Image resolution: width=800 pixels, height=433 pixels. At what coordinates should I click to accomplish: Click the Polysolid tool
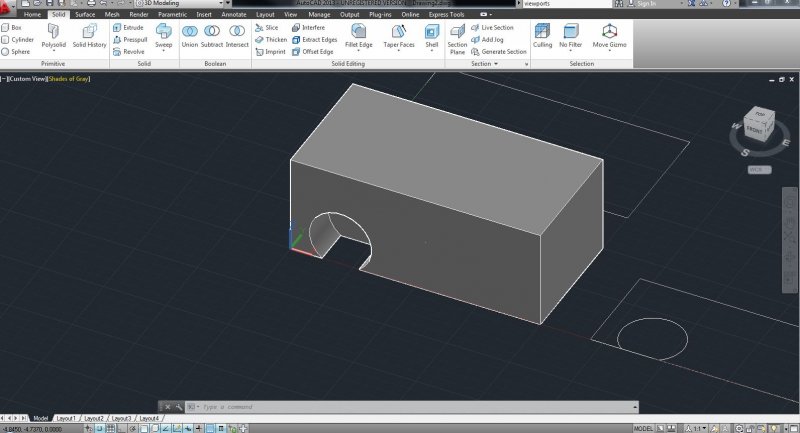pos(53,36)
